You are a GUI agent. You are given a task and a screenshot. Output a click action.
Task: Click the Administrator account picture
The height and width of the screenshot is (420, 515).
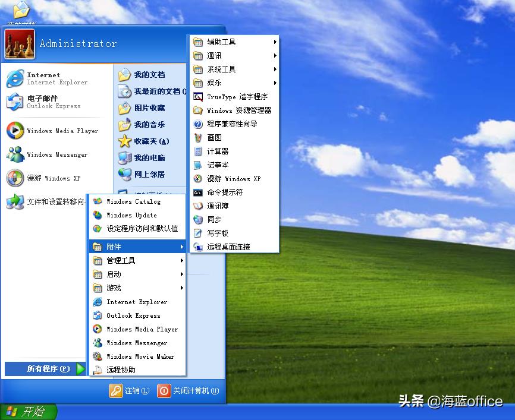point(18,43)
